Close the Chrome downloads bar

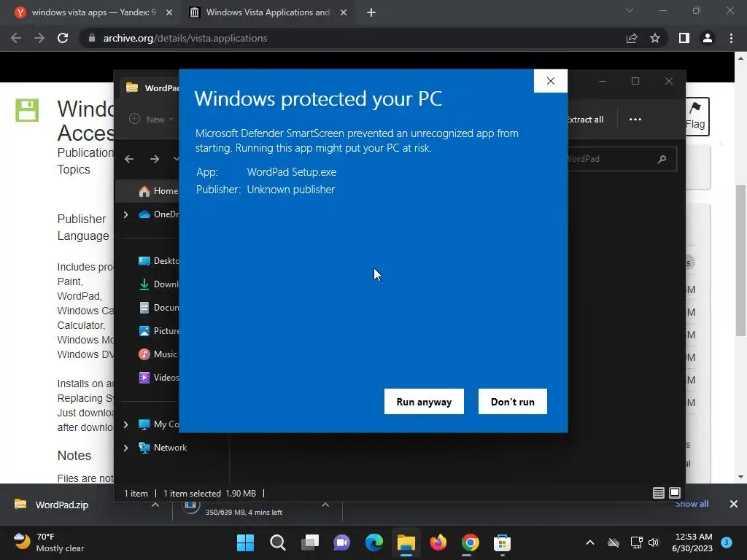[x=734, y=504]
